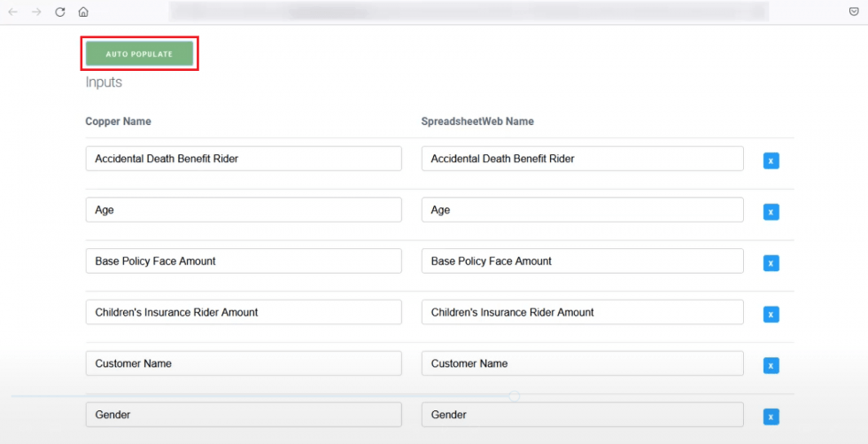Click the Copper Name field for Customer Name

(244, 363)
